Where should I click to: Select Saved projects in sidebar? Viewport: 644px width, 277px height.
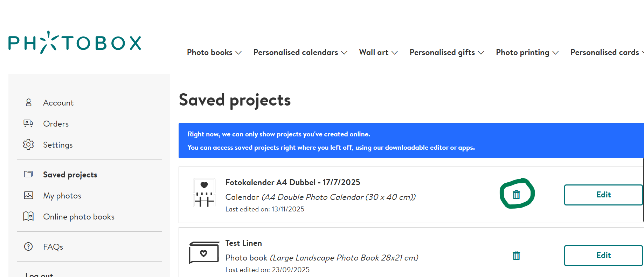(x=70, y=175)
